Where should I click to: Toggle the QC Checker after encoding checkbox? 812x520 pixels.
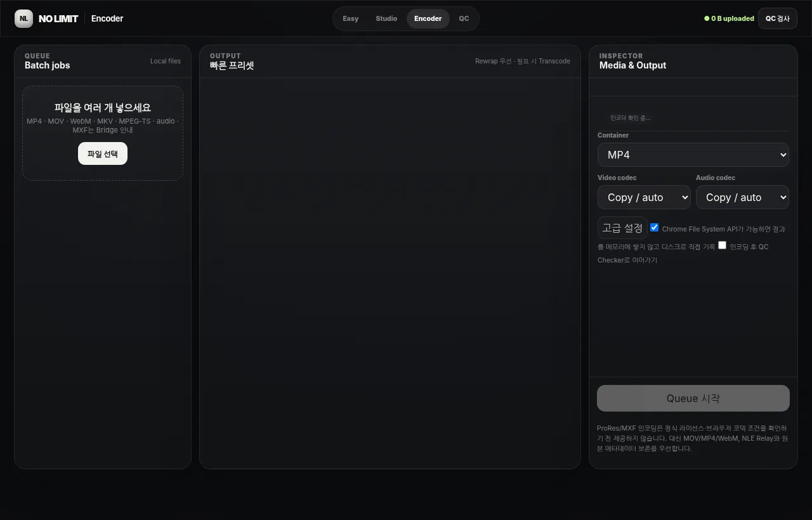[722, 245]
